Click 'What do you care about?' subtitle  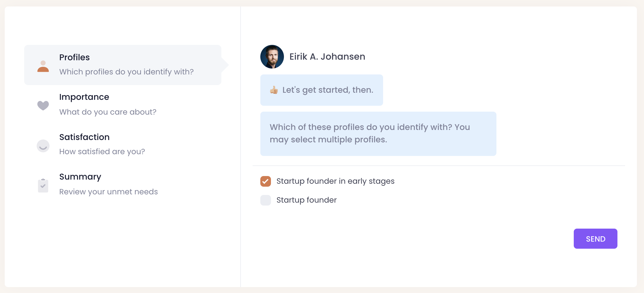pos(108,112)
